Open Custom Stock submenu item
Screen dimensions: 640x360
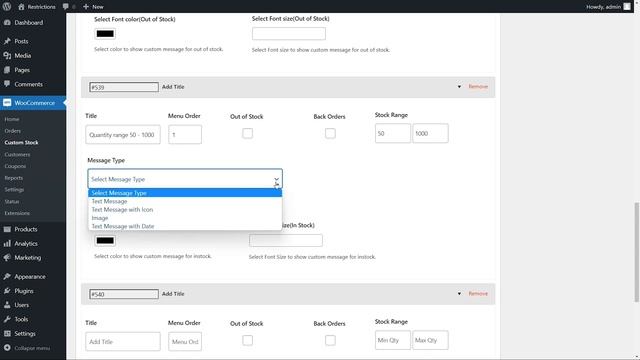coord(21,142)
